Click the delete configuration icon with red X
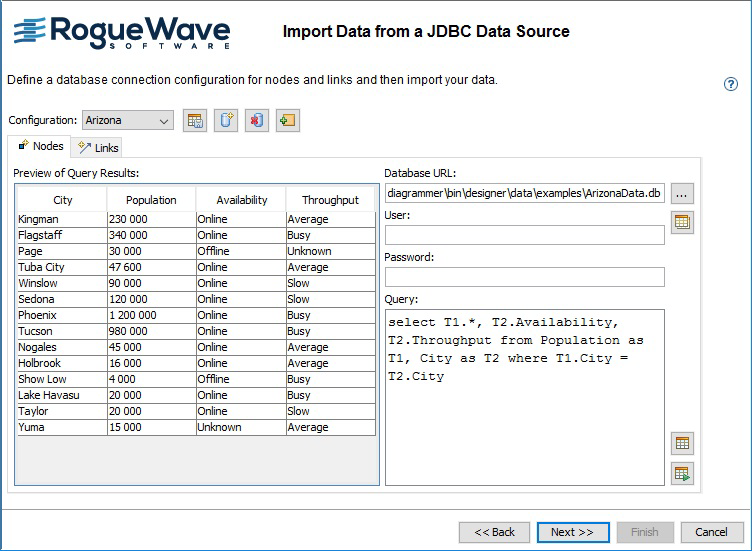Image resolution: width=752 pixels, height=551 pixels. coord(257,121)
